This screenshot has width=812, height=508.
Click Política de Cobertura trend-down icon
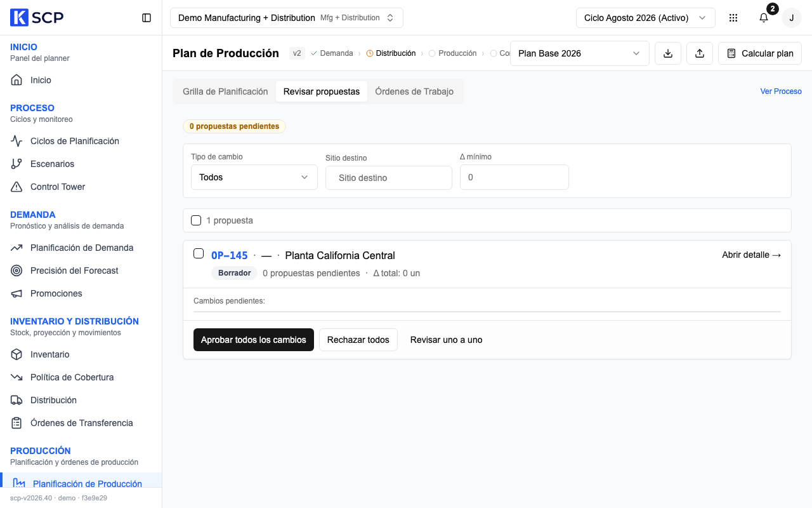(16, 377)
